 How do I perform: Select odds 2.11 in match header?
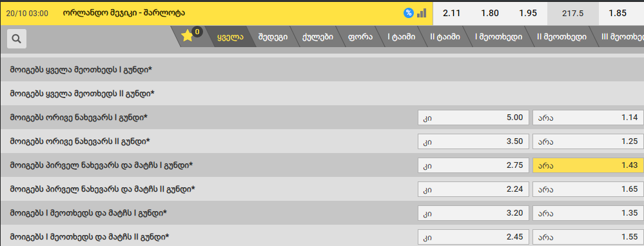(452, 13)
